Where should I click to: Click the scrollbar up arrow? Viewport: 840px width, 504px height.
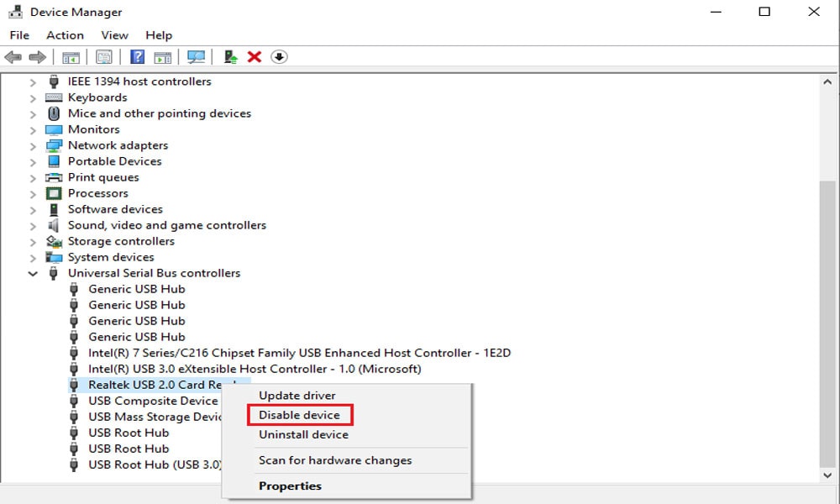click(827, 82)
